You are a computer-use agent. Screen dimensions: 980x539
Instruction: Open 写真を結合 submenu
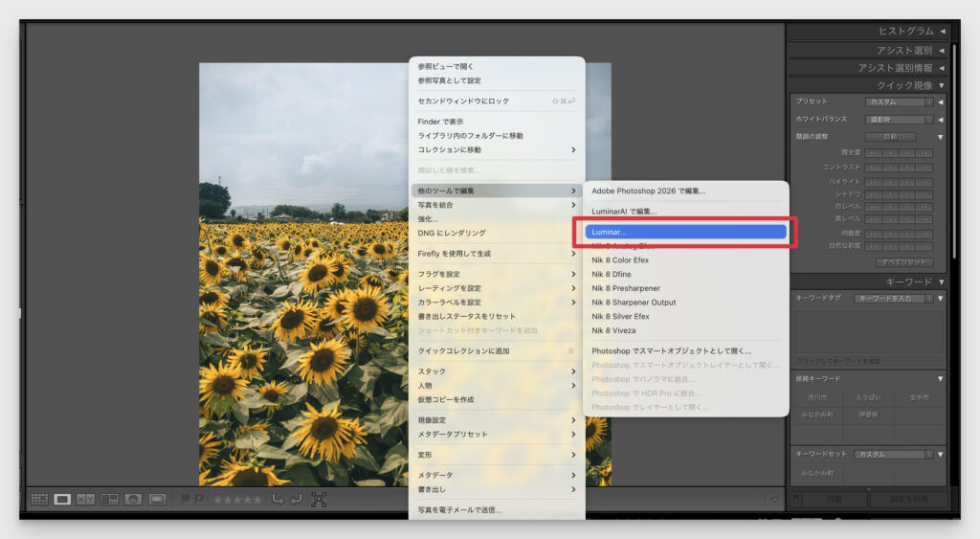point(497,205)
